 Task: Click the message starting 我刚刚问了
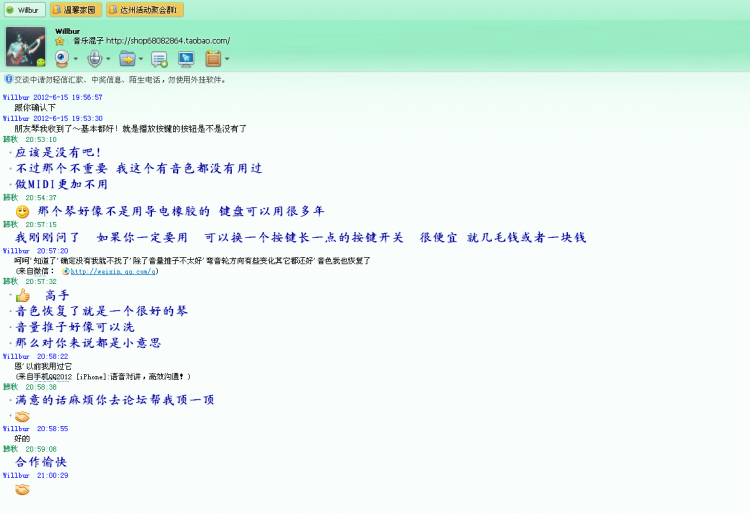(x=300, y=237)
